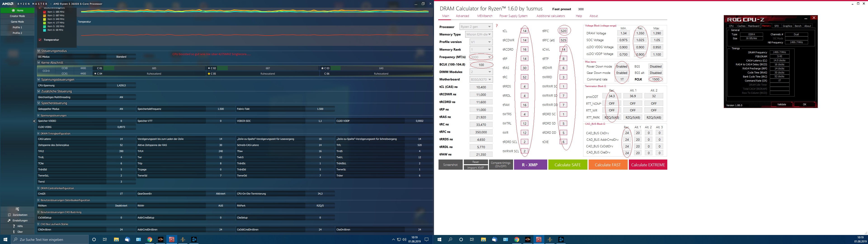The image size is (868, 244).
Task: Open Chrome from the left taskbar
Action: (150, 240)
